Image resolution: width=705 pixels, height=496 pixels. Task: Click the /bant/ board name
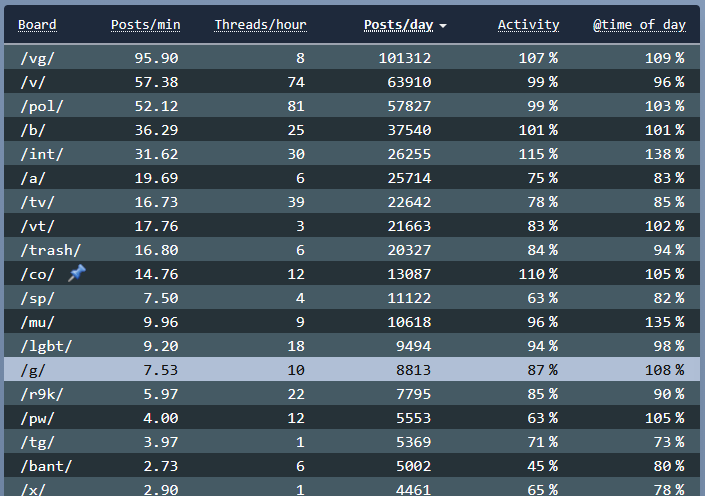(46, 466)
